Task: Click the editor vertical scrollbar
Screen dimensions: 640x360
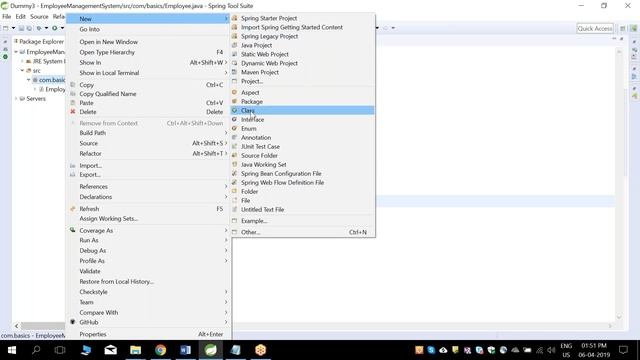Action: coord(619,184)
